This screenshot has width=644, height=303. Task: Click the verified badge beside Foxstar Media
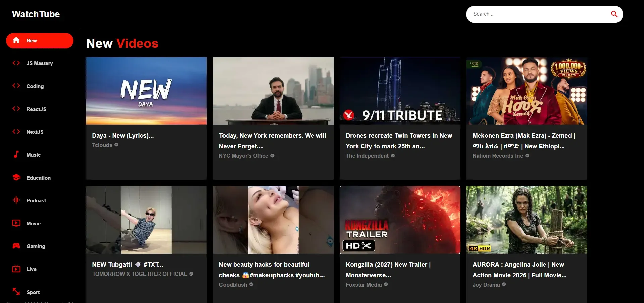[x=386, y=284]
